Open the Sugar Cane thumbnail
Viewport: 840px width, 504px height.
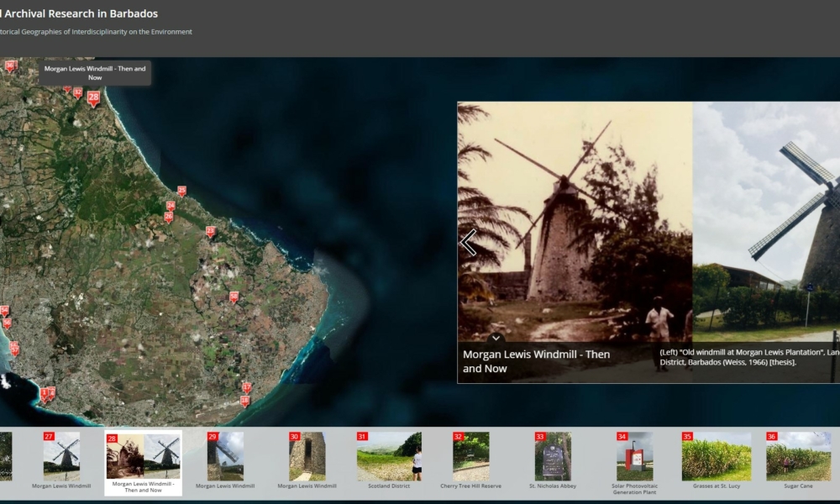pyautogui.click(x=798, y=456)
